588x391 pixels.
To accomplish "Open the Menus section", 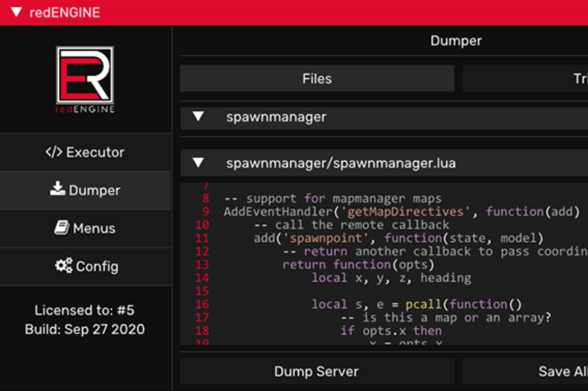I will [x=85, y=228].
